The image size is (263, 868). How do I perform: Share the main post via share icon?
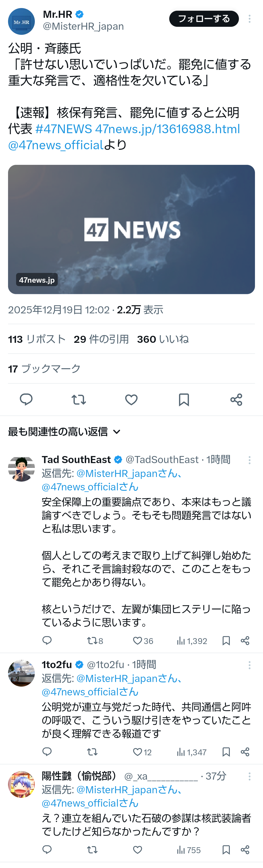236,400
